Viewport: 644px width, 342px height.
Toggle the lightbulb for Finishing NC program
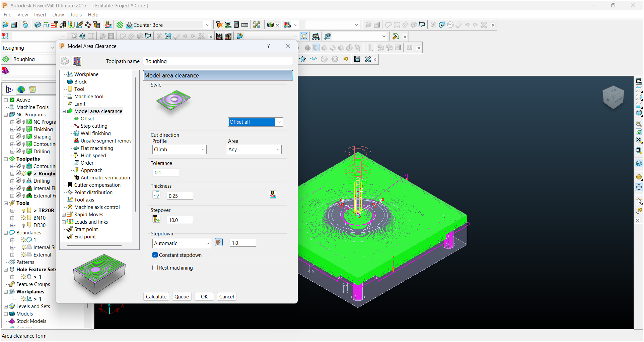[24, 130]
